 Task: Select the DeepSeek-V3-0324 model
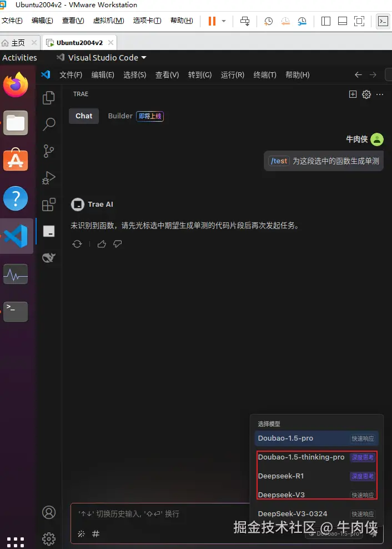pyautogui.click(x=316, y=514)
